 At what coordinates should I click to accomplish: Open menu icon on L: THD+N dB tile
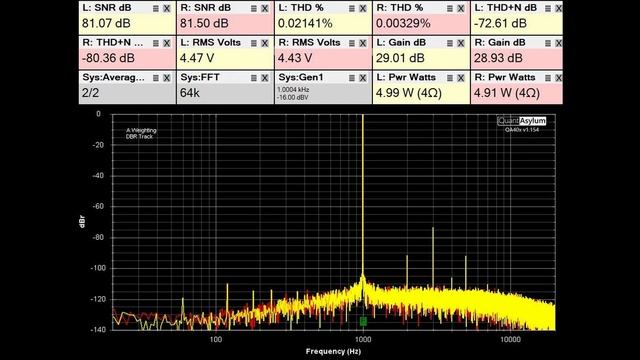[x=548, y=8]
